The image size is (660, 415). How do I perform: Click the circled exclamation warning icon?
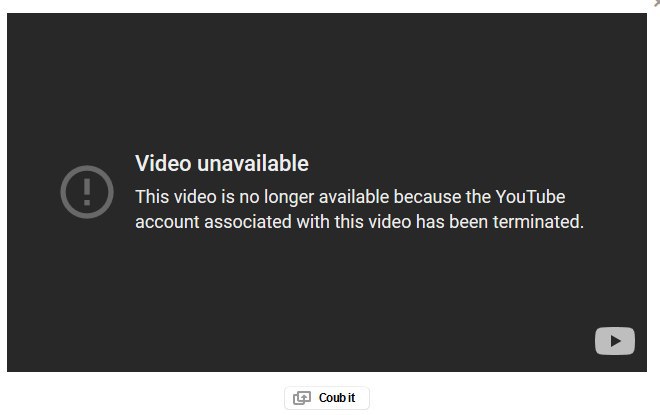coord(87,192)
